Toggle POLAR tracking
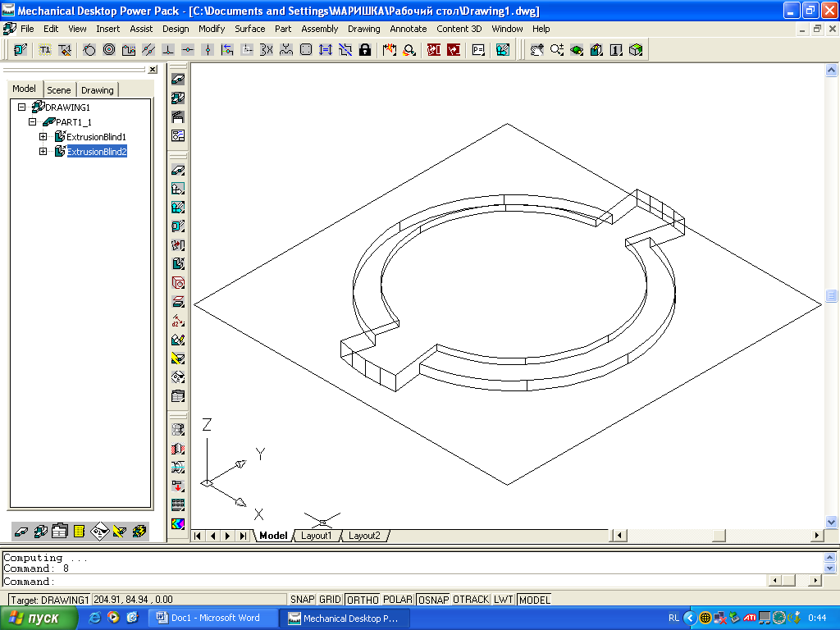Screen dimensions: 840x630 398,600
